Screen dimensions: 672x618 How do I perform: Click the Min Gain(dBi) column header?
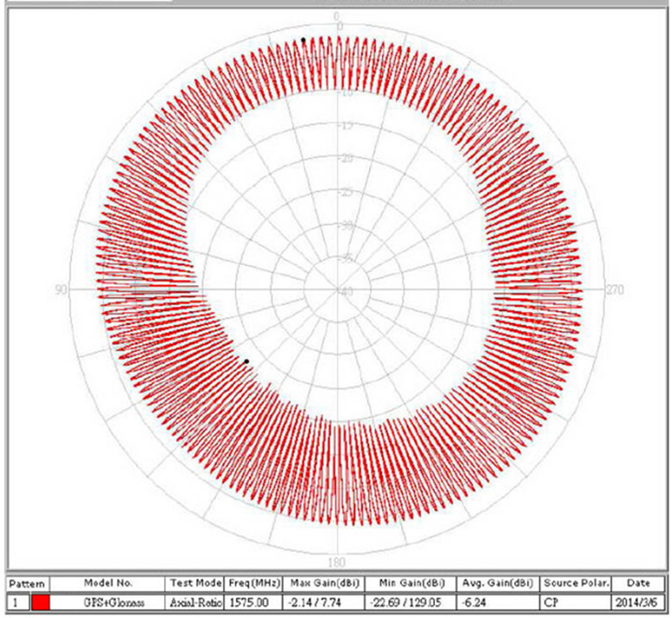403,584
